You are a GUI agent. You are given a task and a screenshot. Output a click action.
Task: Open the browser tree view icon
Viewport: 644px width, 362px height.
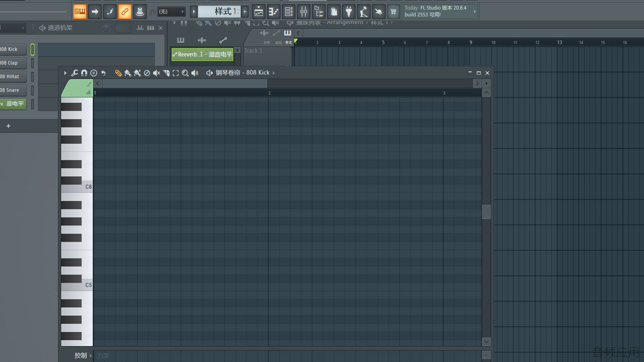tap(319, 12)
